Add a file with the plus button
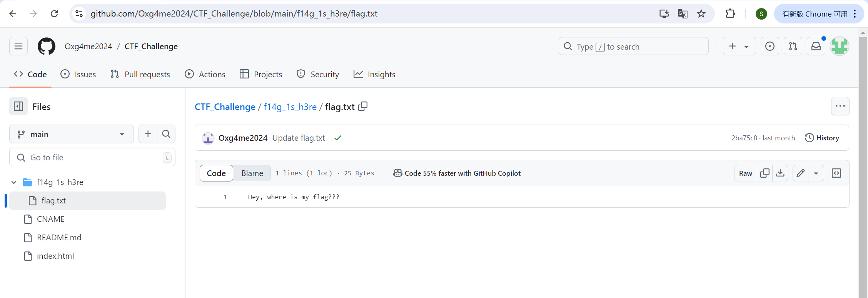The height and width of the screenshot is (298, 868). (148, 134)
